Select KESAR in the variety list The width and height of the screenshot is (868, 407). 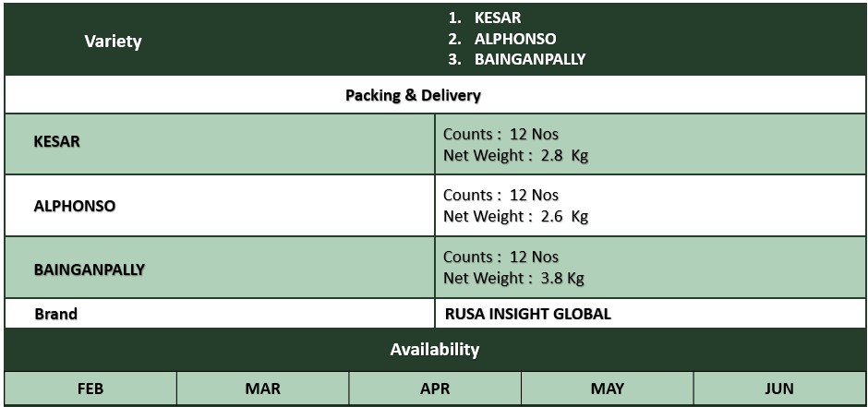pyautogui.click(x=497, y=18)
